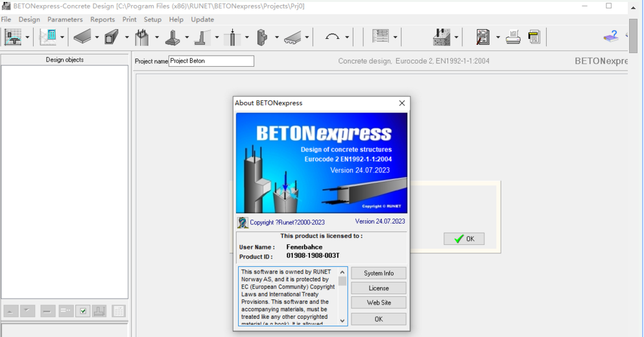This screenshot has width=644, height=337.
Task: Select the retaining wall design icon
Action: tap(202, 38)
